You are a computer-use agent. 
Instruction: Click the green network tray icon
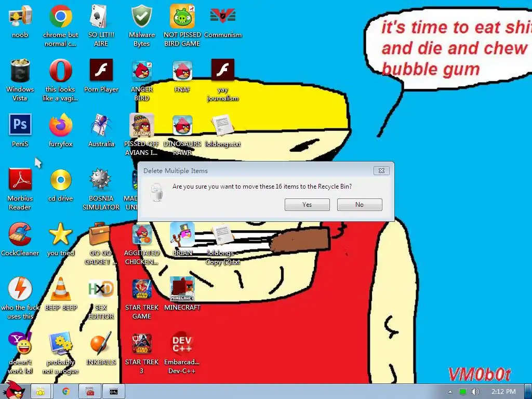(462, 392)
